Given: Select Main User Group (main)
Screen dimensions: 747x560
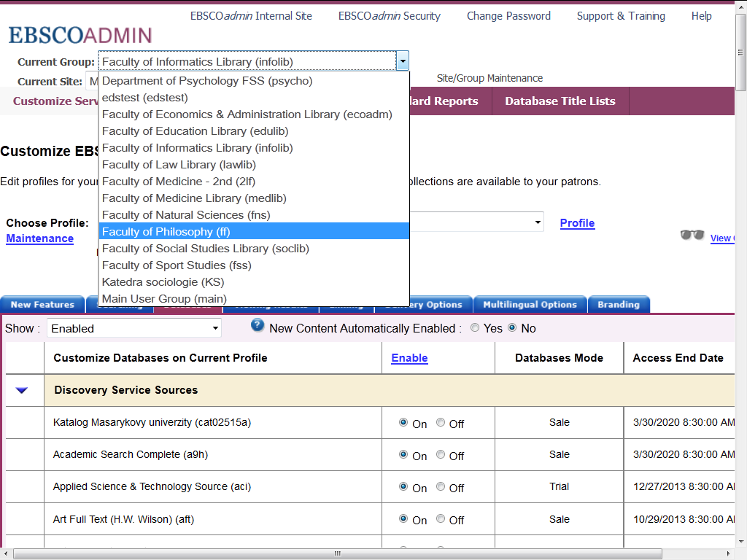Looking at the screenshot, I should [x=254, y=298].
